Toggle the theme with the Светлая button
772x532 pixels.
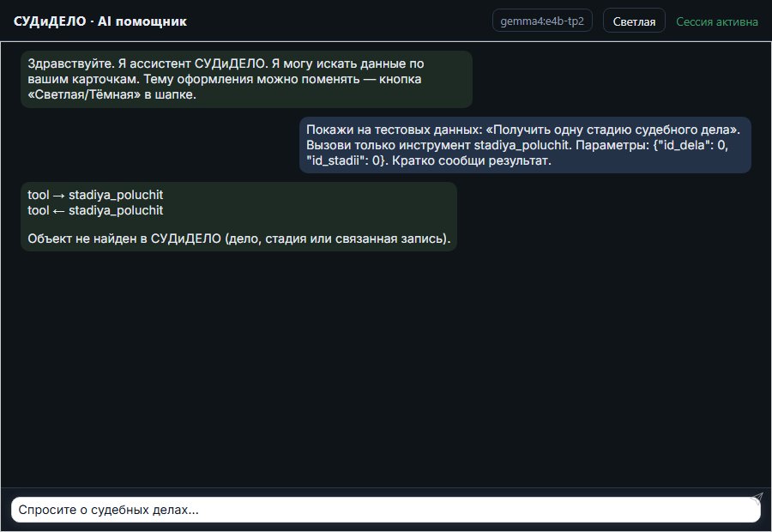click(634, 21)
